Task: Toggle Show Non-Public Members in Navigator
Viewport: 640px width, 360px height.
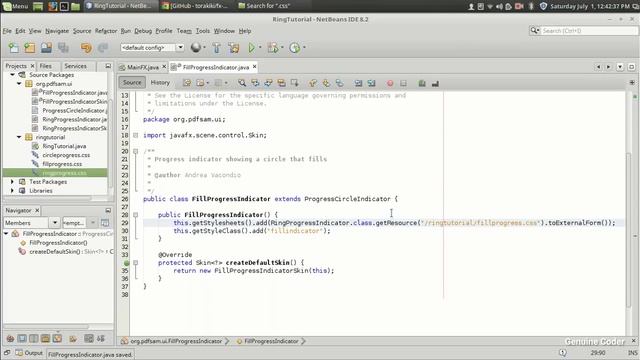Action: tap(45, 339)
